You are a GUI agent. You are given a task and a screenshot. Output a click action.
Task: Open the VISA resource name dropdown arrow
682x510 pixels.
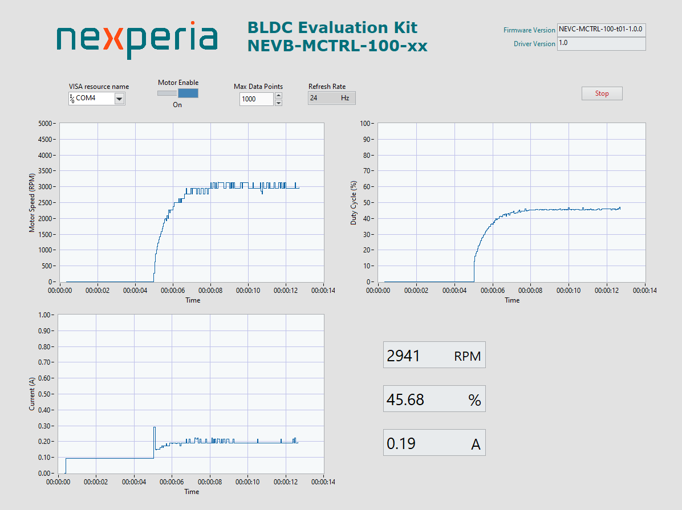click(120, 99)
